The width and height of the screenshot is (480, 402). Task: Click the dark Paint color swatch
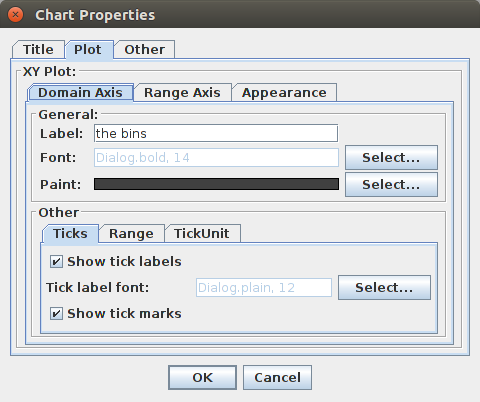pos(216,184)
